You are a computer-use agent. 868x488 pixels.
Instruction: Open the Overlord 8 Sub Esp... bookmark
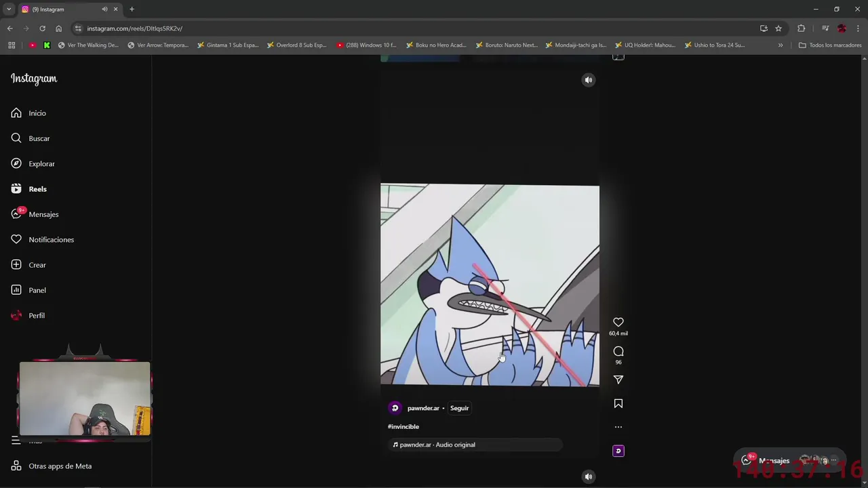click(x=297, y=45)
